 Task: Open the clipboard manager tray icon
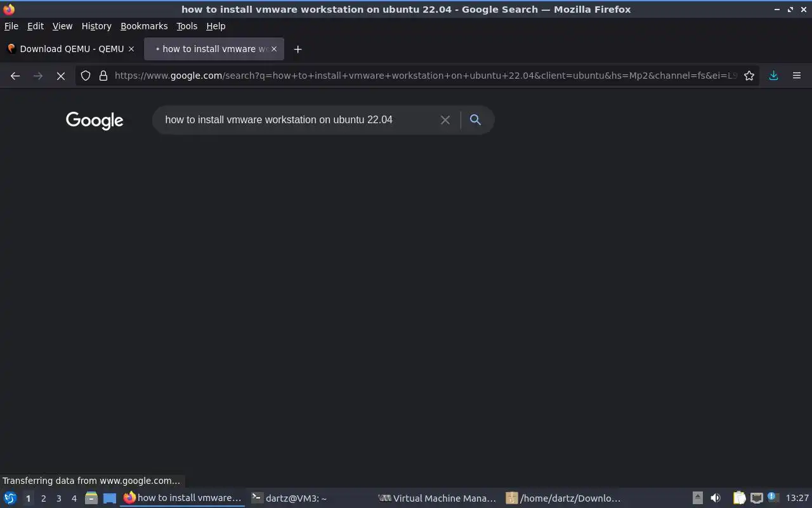point(739,498)
